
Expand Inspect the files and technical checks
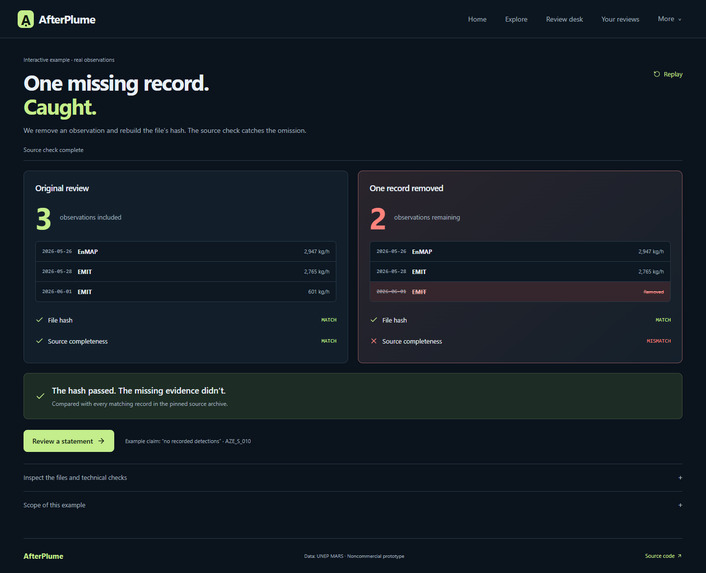353,478
